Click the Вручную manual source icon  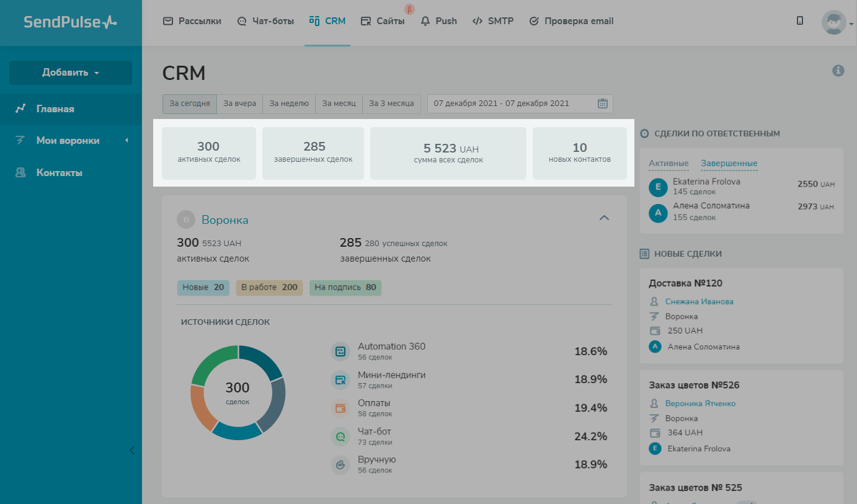coord(340,465)
